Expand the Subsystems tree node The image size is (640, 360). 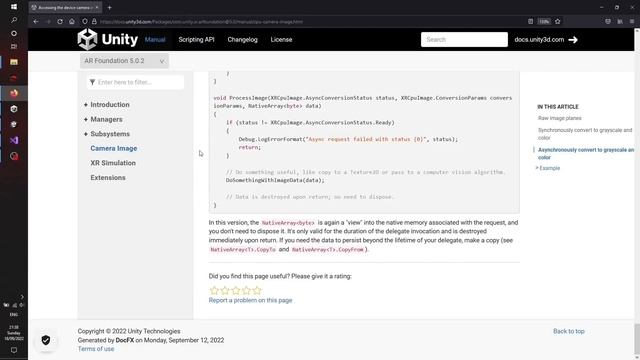(86, 134)
